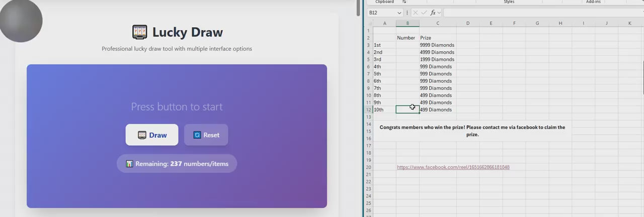Click the formula bar input field
This screenshot has width=644, height=217.
click(538, 13)
